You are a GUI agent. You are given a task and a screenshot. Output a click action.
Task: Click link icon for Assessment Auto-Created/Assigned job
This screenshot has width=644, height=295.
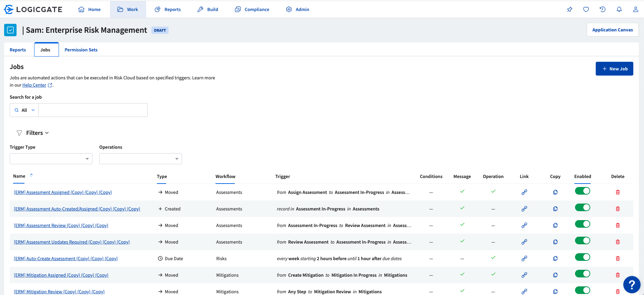[x=524, y=209]
